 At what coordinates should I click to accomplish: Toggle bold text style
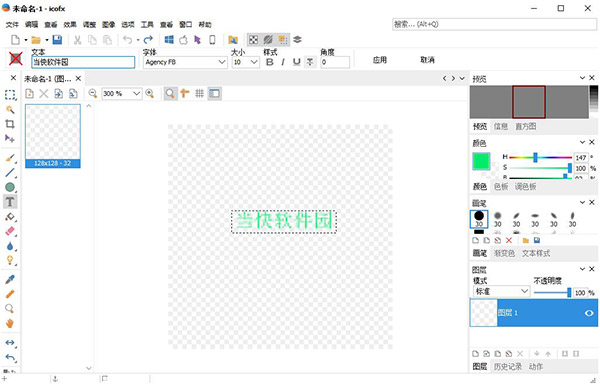[x=269, y=62]
